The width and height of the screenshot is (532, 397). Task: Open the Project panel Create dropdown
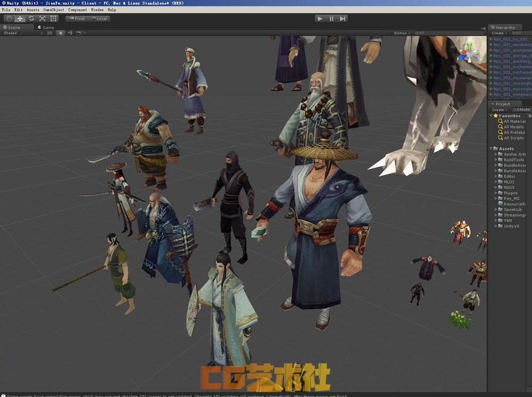[x=500, y=110]
